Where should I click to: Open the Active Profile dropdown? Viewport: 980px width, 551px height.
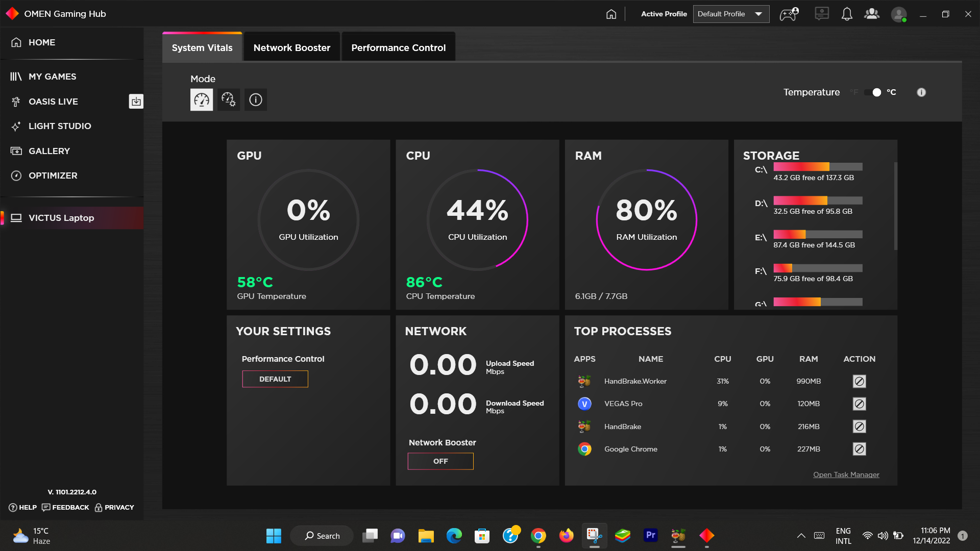pos(731,14)
